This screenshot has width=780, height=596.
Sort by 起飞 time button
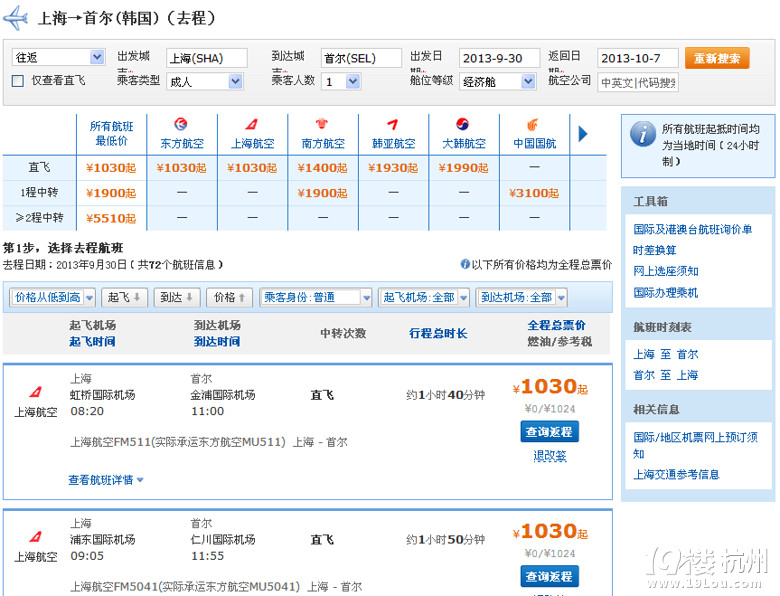tap(124, 298)
